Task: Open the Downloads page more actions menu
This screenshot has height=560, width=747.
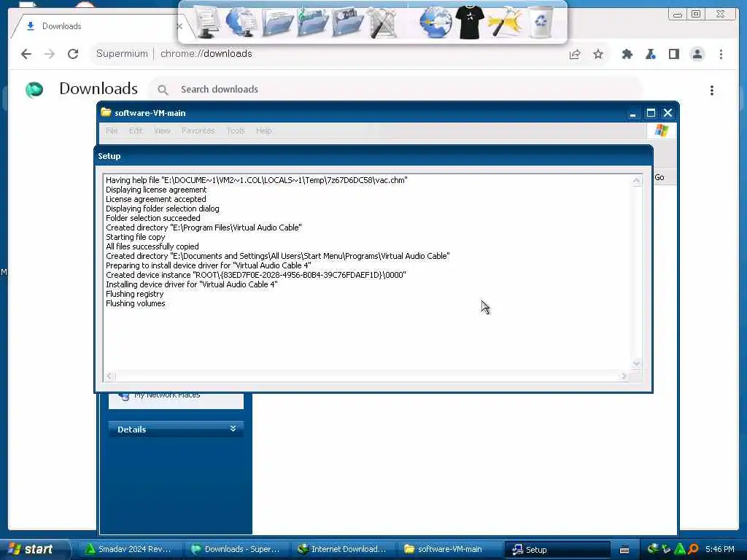Action: (712, 90)
